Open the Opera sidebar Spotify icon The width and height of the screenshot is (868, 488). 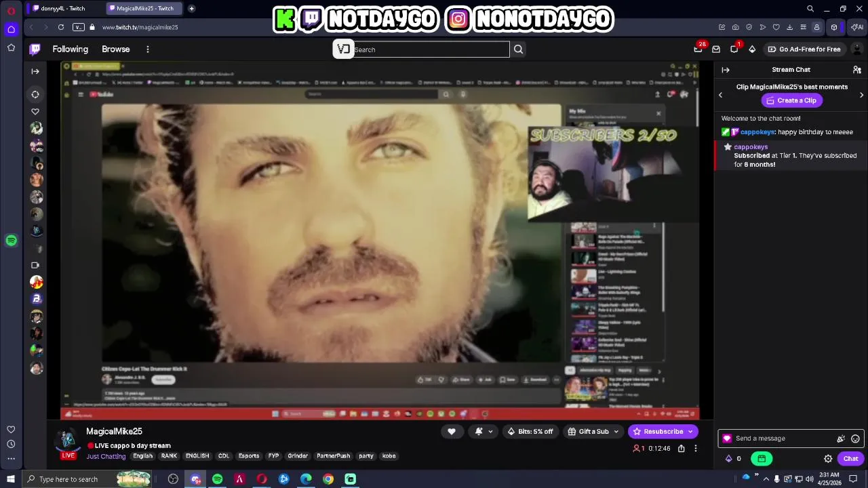coord(12,241)
